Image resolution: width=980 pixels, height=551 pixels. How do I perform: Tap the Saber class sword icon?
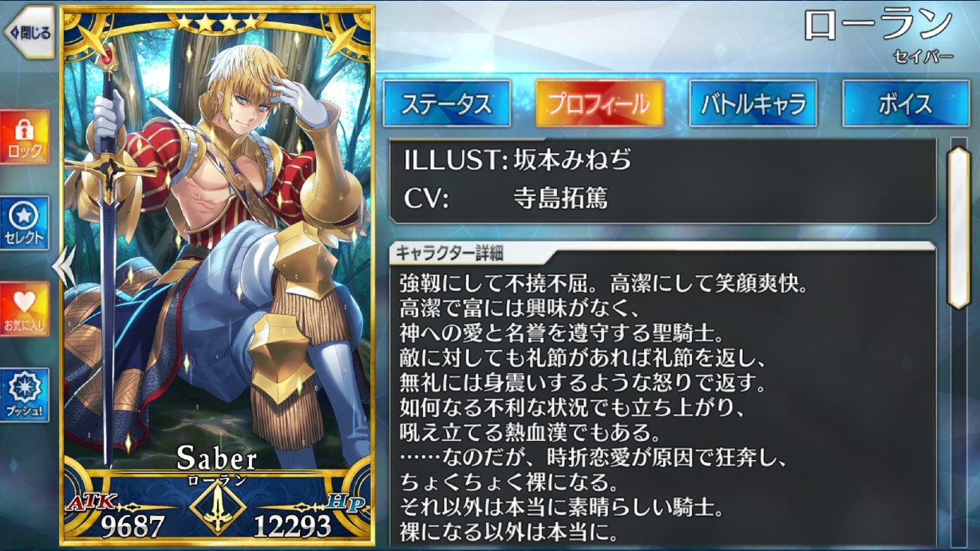click(x=218, y=509)
